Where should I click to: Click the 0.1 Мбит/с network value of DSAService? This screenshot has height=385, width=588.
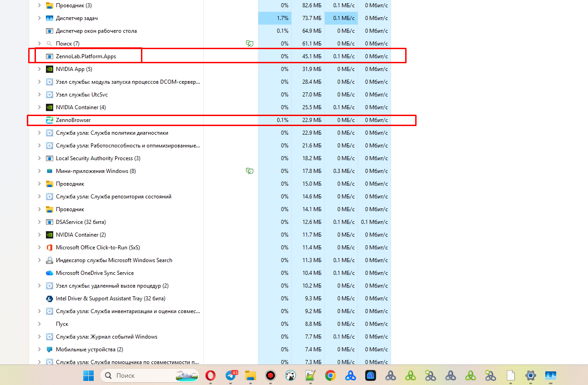(x=374, y=222)
